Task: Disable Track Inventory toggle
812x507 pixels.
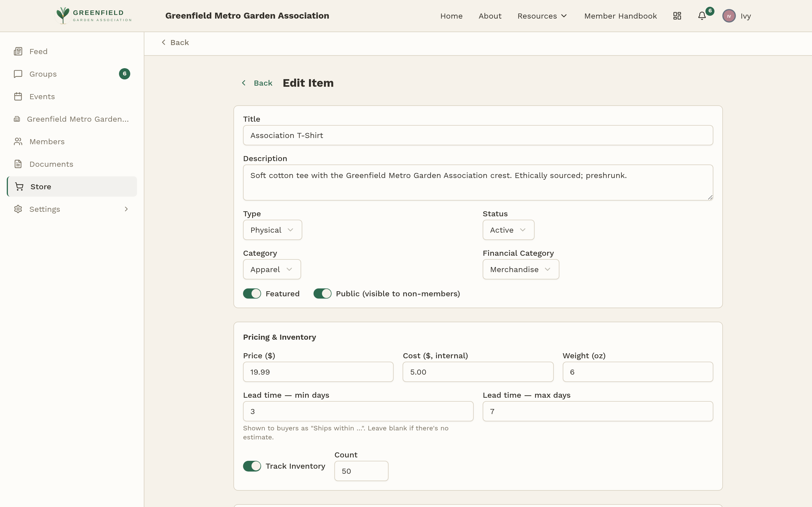Action: tap(252, 466)
